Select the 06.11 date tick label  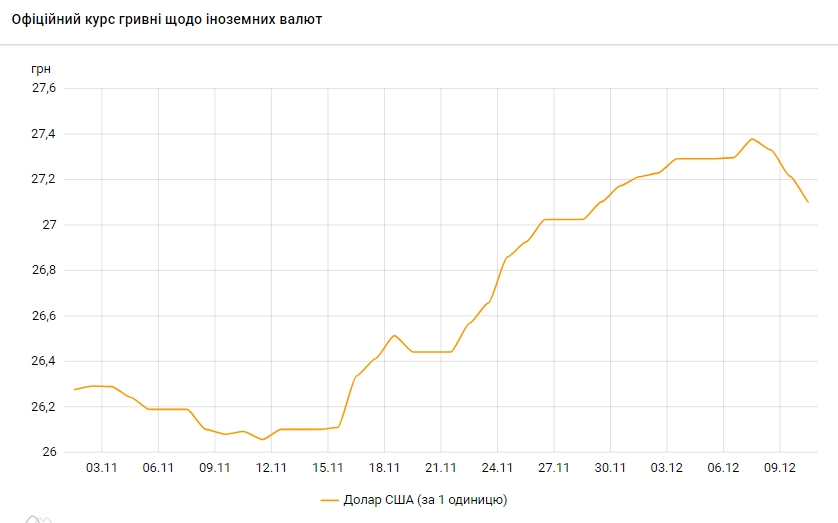158,467
